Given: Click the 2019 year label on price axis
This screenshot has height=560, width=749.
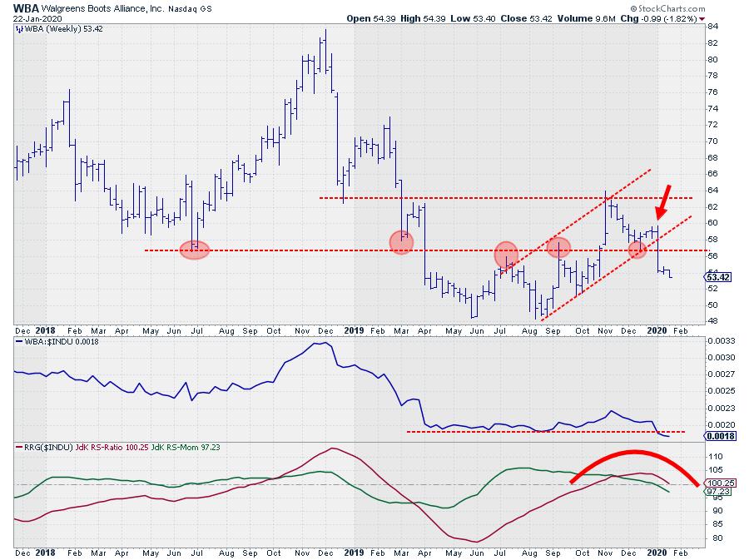Looking at the screenshot, I should click(356, 330).
